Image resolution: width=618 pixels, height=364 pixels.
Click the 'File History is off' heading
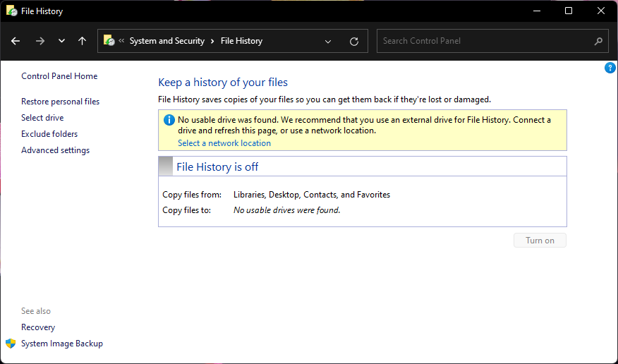pos(217,166)
